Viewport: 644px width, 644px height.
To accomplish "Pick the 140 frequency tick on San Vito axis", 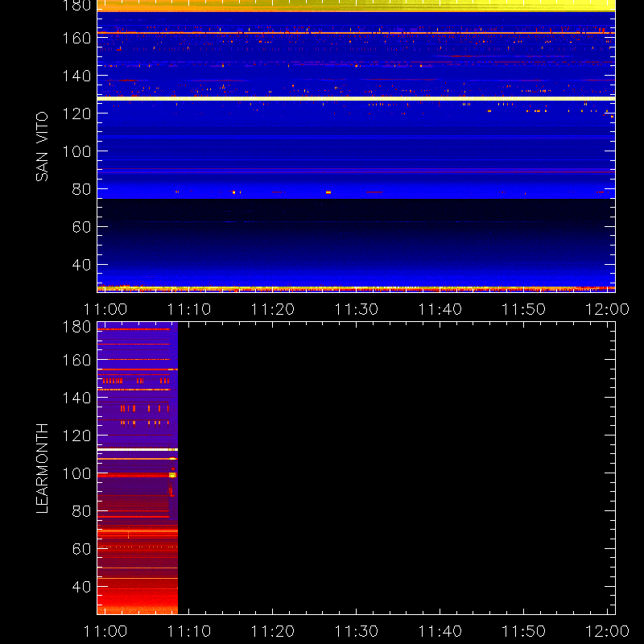I will point(76,76).
